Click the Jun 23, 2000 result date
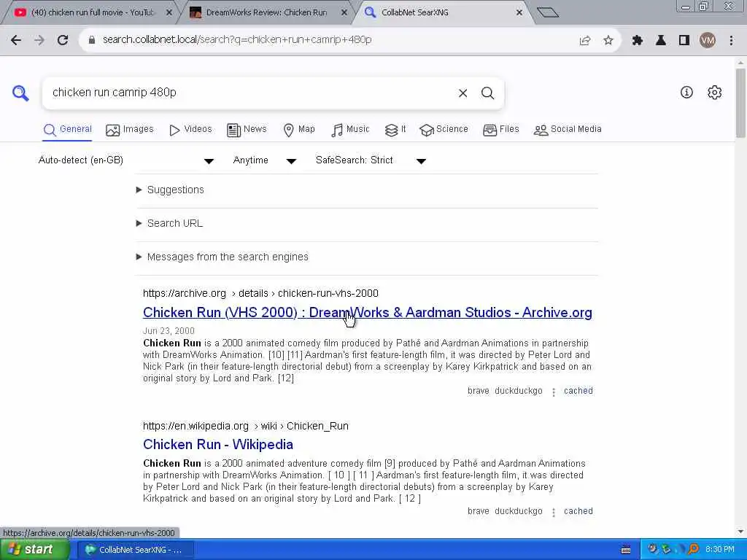The width and height of the screenshot is (747, 560). click(x=169, y=331)
